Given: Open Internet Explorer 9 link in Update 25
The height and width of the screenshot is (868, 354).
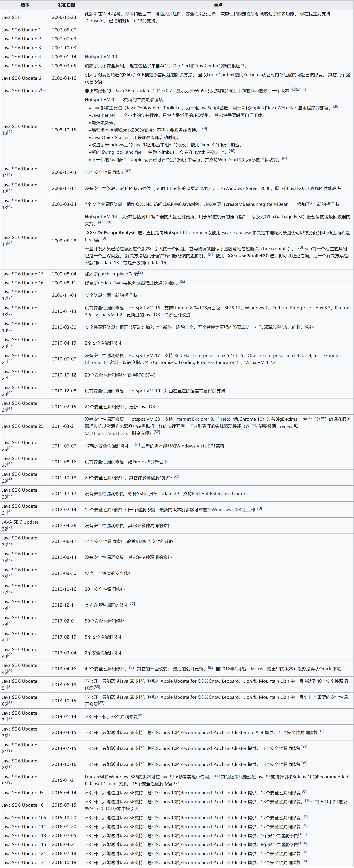Looking at the screenshot, I should coord(193,419).
